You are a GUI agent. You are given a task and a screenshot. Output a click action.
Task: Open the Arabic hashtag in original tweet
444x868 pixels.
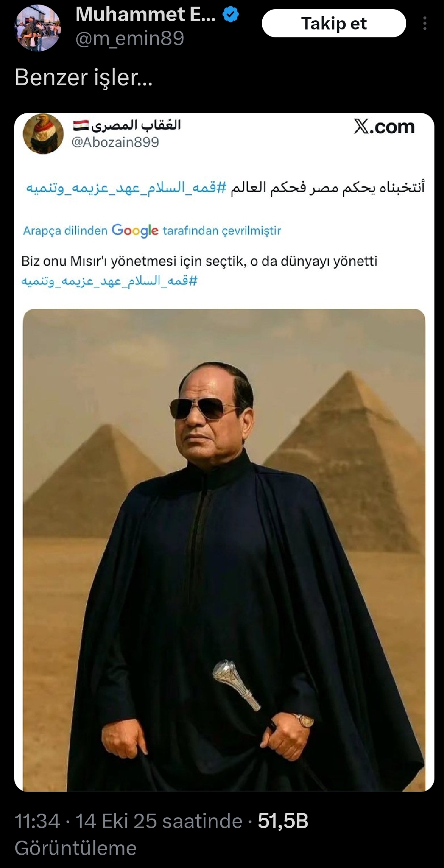pyautogui.click(x=127, y=188)
